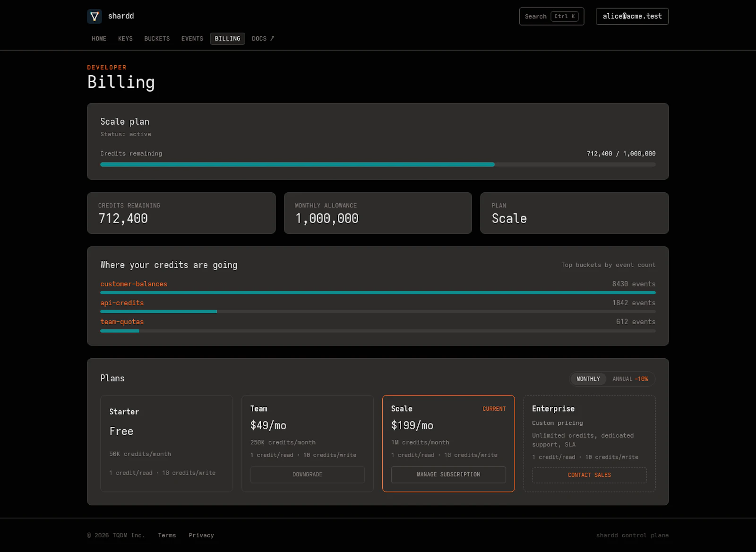Open the EVENTS tab
This screenshot has height=552, width=756.
click(x=192, y=39)
